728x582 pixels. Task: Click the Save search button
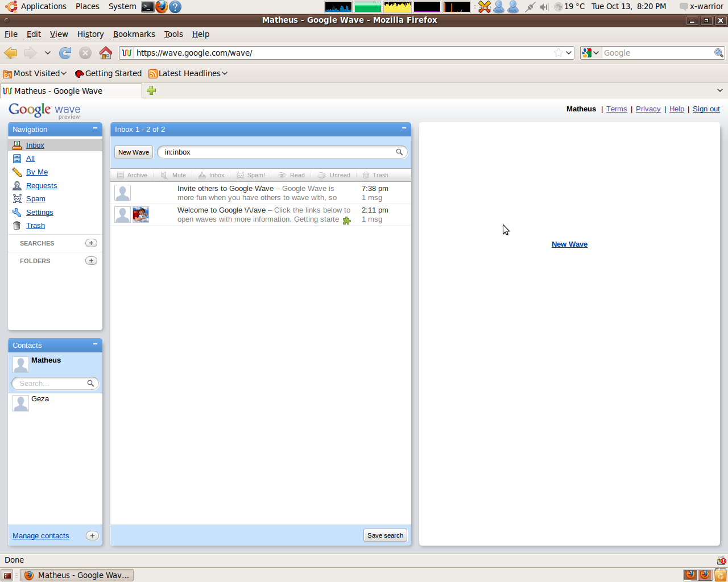click(x=386, y=535)
